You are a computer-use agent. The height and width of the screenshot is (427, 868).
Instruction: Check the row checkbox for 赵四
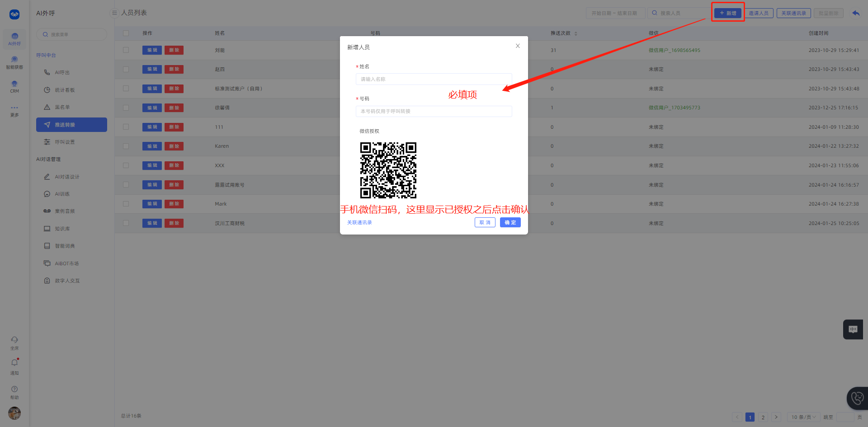[126, 69]
